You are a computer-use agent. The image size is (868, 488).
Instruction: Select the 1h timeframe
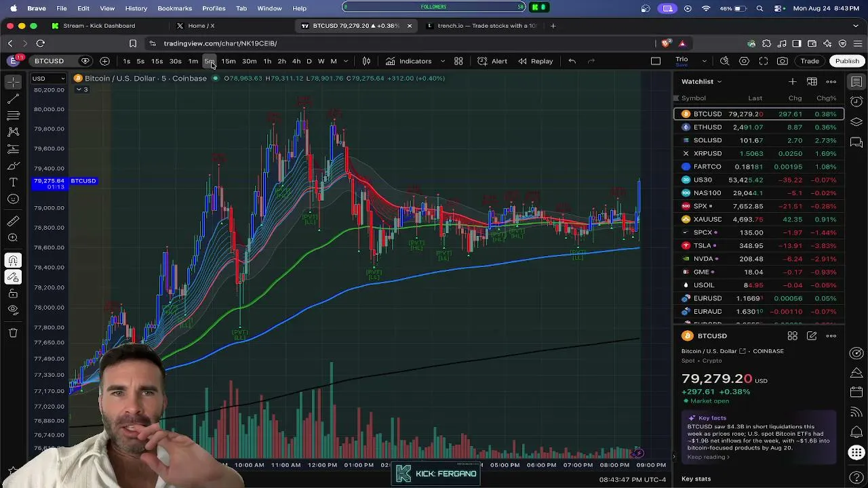pyautogui.click(x=267, y=61)
